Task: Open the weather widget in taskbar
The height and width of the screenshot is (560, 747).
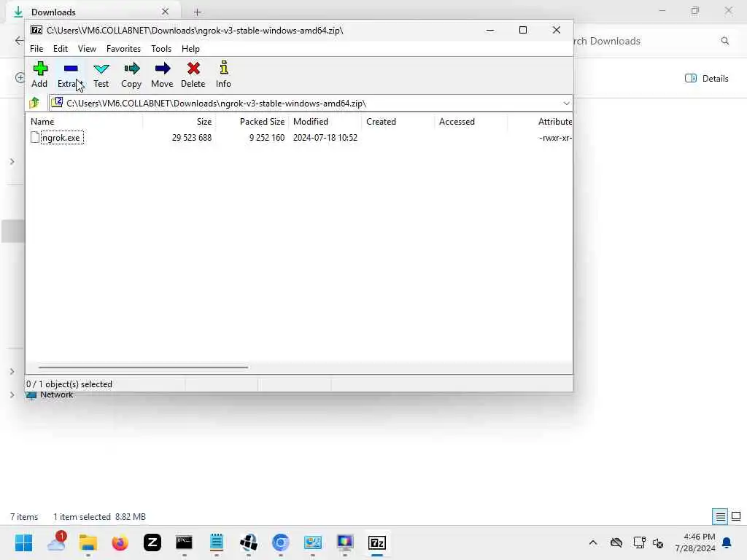Action: pos(56,542)
